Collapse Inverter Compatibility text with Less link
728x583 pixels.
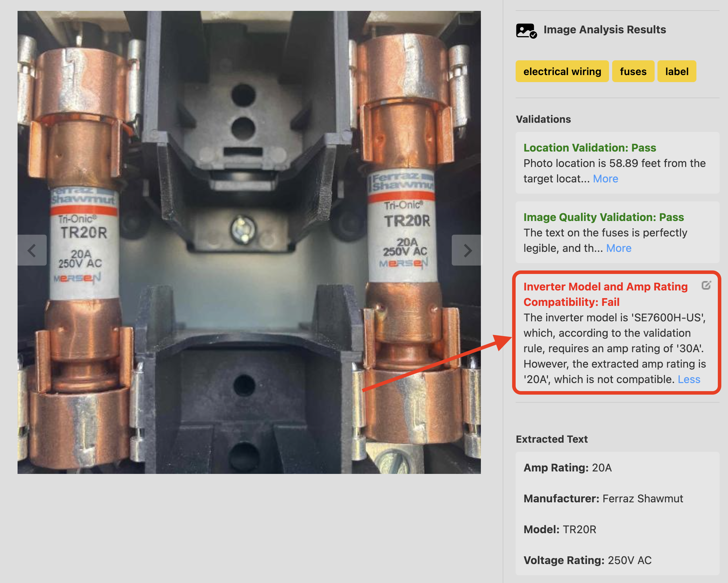(689, 379)
